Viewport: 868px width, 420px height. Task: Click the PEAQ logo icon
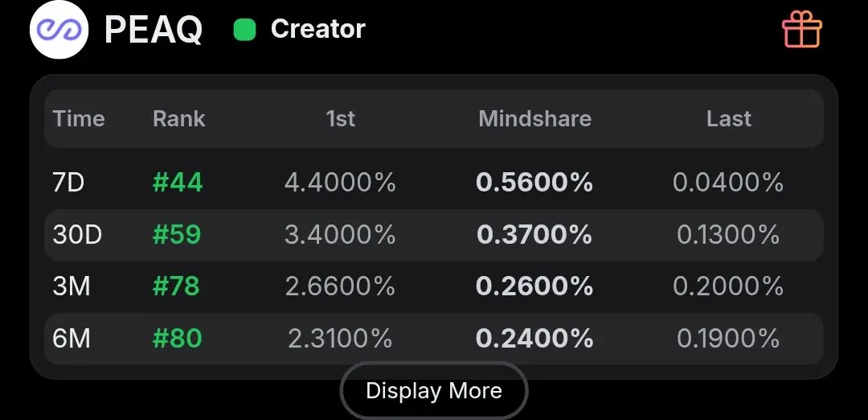59,29
